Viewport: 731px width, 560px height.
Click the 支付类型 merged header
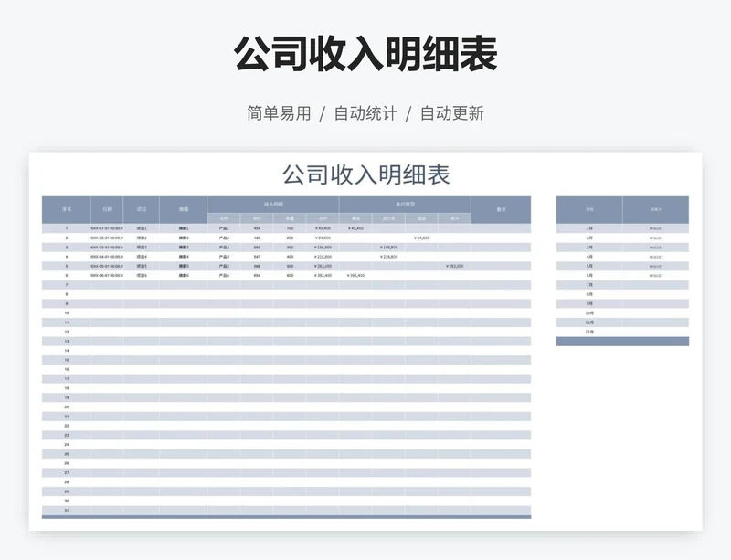pos(405,205)
